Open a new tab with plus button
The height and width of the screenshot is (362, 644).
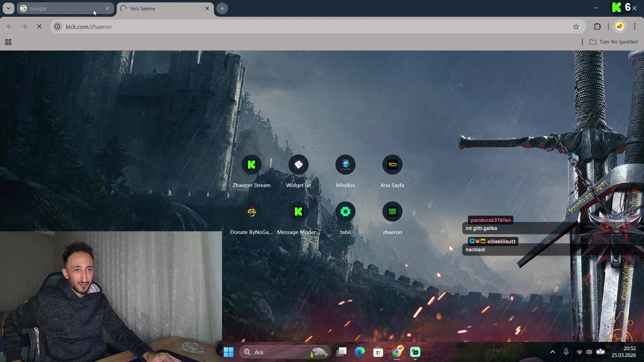pyautogui.click(x=222, y=9)
